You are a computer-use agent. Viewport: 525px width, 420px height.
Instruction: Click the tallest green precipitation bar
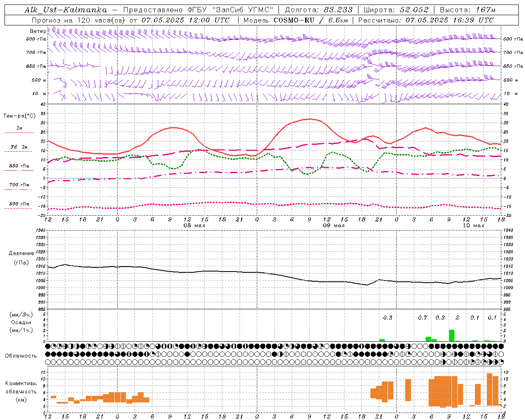(x=452, y=336)
